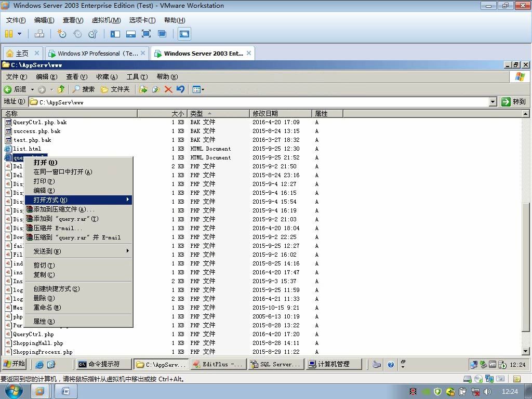Screen dimensions: 532x399
Task: Click the send Ctrl+Alt+Del icon in VMware toolbar
Action: click(39, 34)
